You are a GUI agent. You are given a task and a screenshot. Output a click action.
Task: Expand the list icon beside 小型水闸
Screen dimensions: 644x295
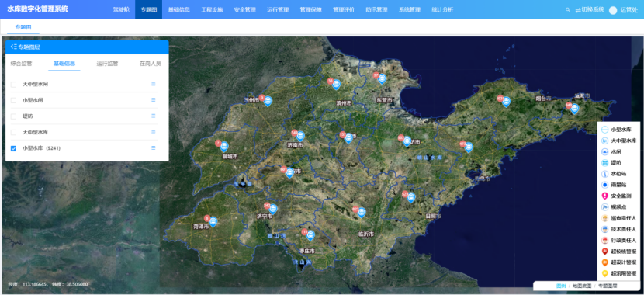click(153, 100)
